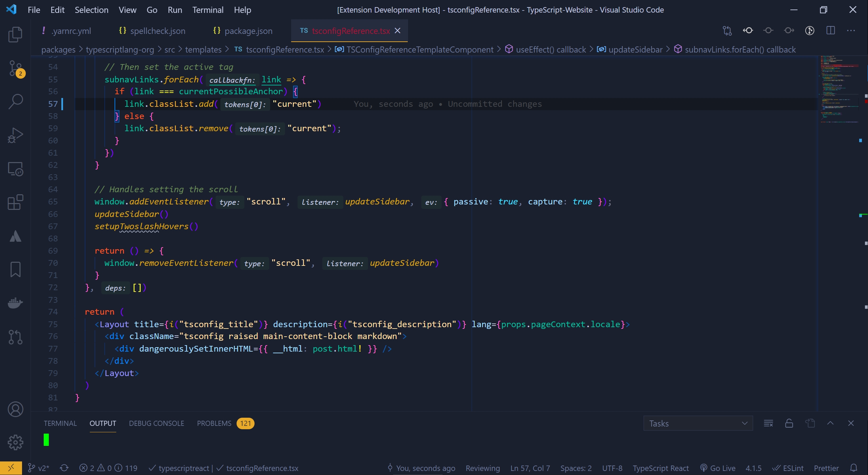
Task: Switch to the PROBLEMS tab
Action: (x=214, y=423)
